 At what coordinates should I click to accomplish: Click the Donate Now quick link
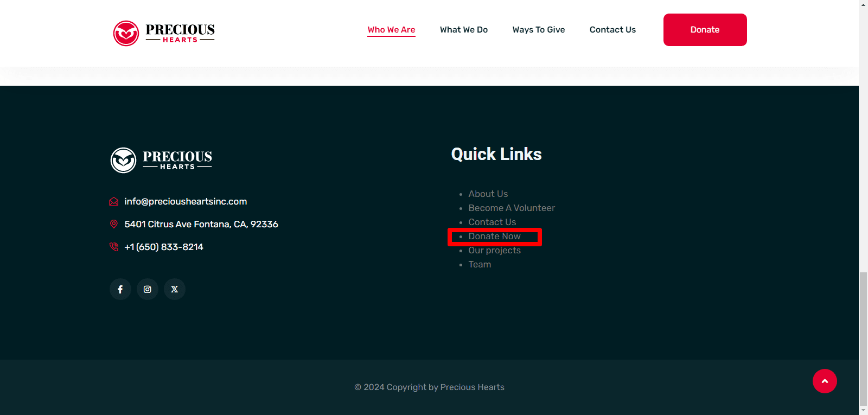tap(494, 236)
